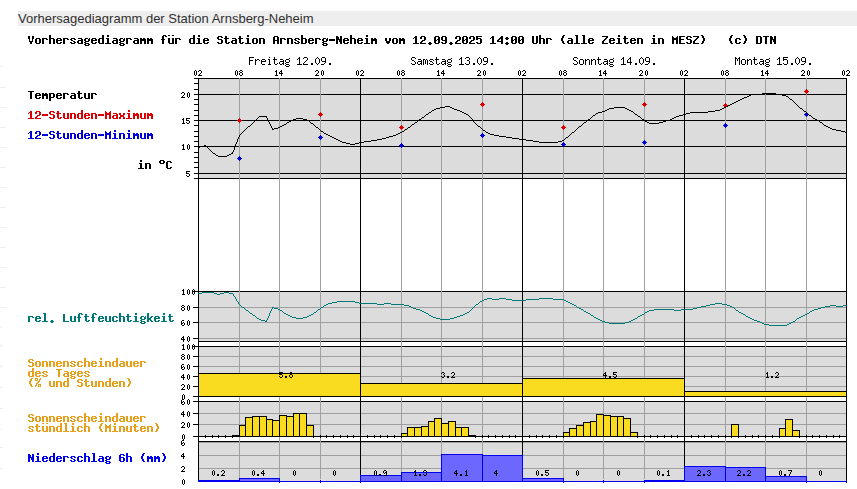Image resolution: width=857 pixels, height=489 pixels.
Task: Click the Samstag 13.09. day label
Action: pos(452,61)
